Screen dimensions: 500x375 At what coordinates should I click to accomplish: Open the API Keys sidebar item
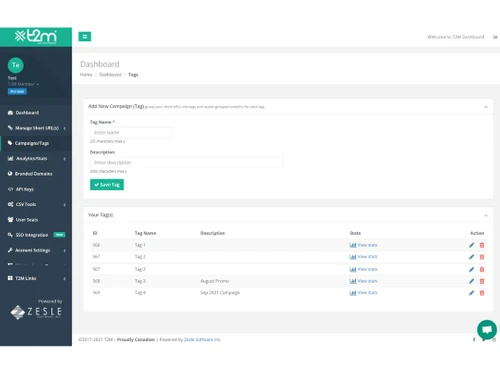tap(25, 189)
